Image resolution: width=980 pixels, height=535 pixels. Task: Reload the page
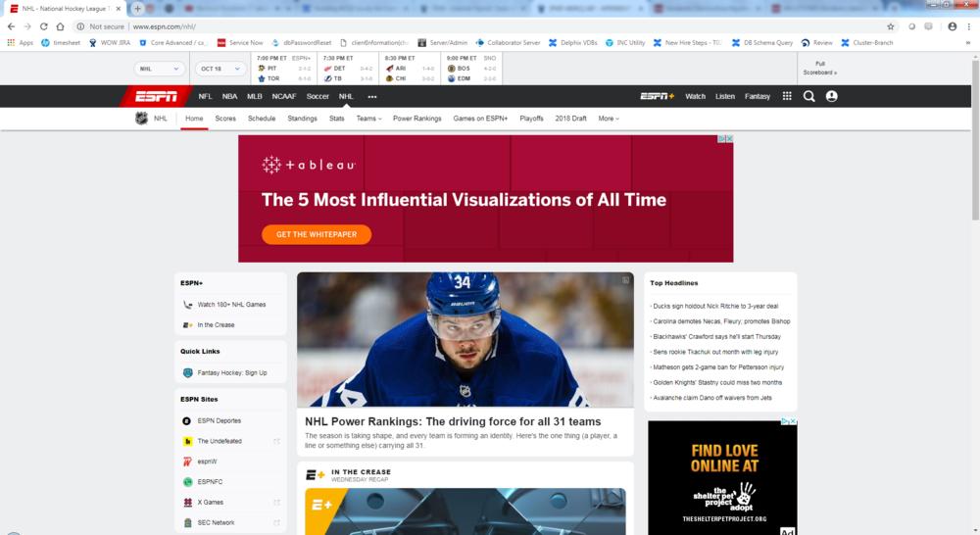(x=44, y=26)
